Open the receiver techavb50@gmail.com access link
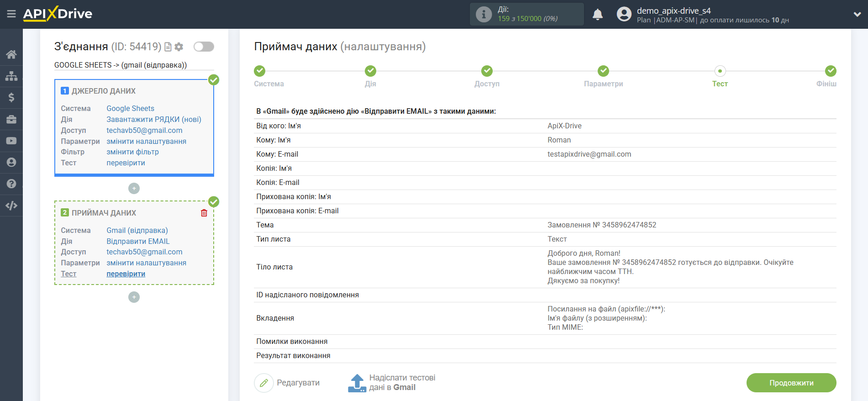Viewport: 868px width, 401px height. pos(144,252)
